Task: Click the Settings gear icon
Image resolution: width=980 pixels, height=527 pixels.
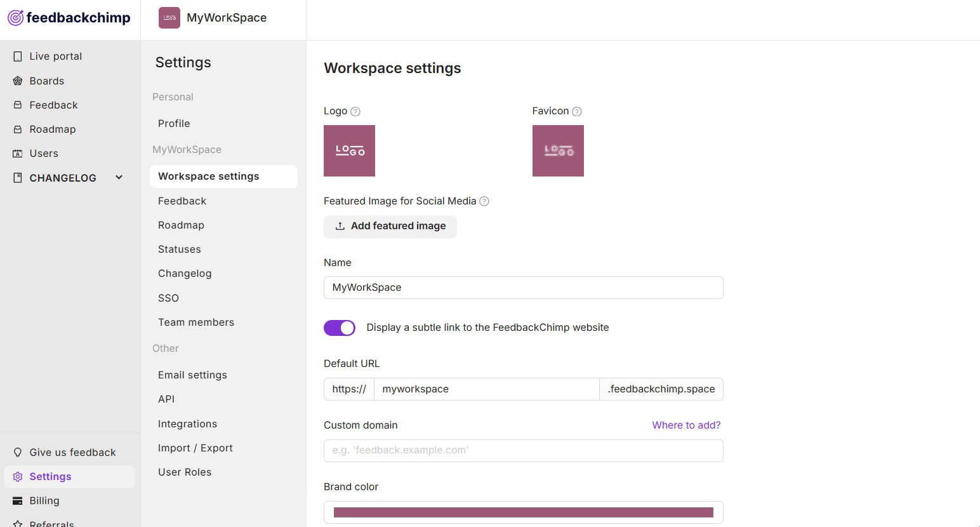Action: tap(18, 477)
